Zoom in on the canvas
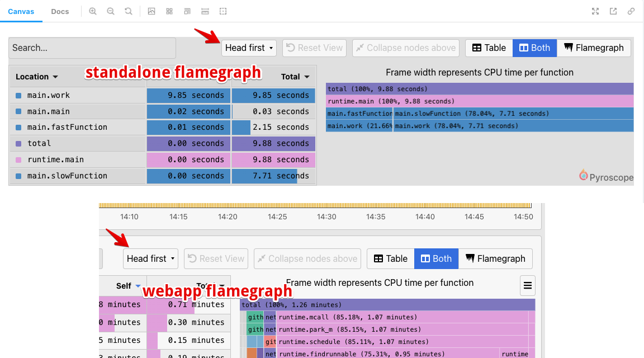The width and height of the screenshot is (644, 358). (93, 12)
